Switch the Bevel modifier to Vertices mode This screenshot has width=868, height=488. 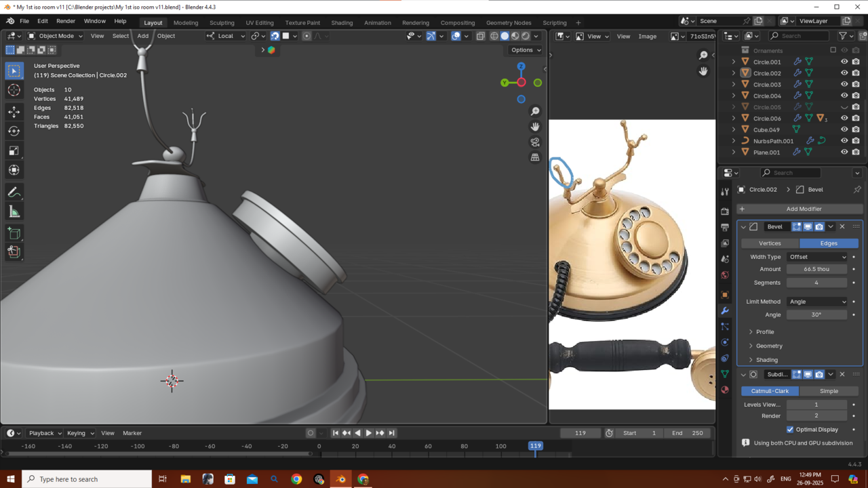tap(770, 243)
